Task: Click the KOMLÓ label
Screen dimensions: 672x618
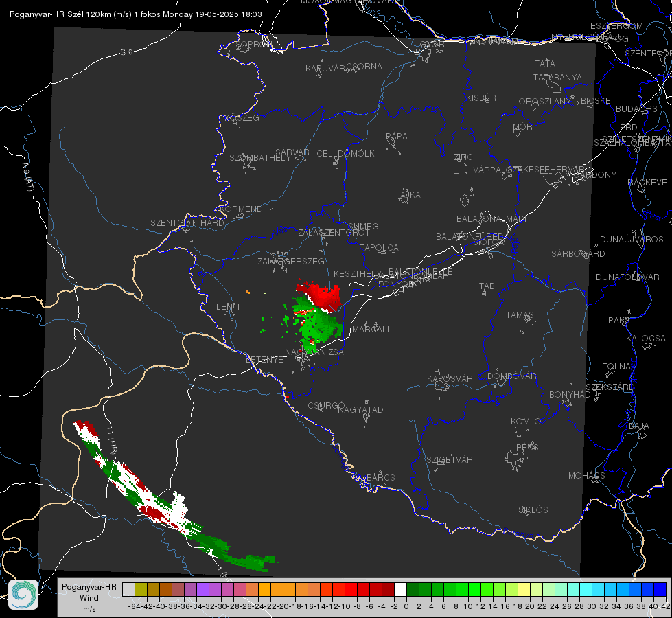Action: (x=526, y=422)
